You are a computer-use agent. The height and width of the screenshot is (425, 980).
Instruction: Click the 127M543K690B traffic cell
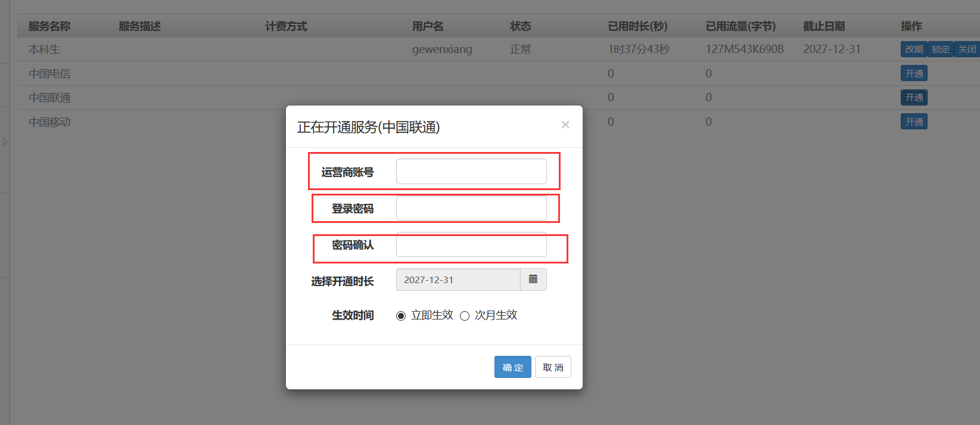(x=745, y=49)
